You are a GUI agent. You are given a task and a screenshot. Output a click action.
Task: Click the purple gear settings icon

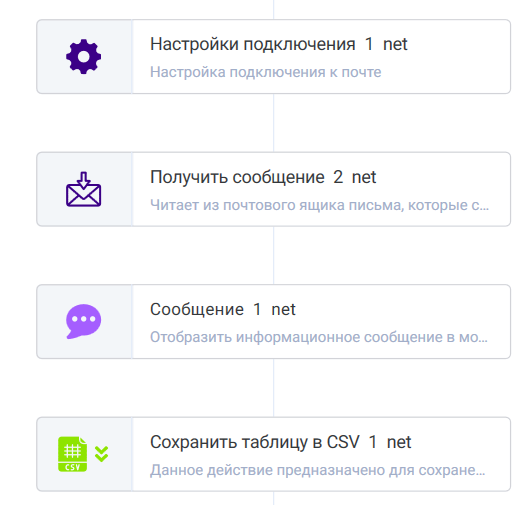point(83,56)
